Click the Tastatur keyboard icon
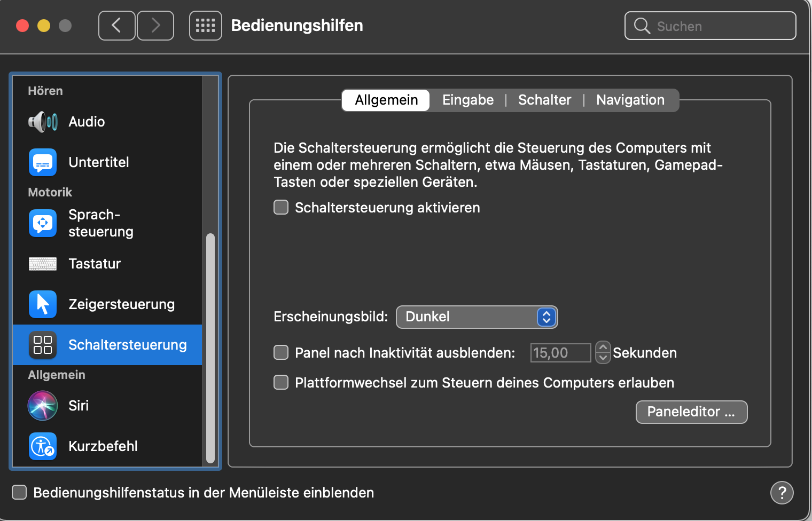The width and height of the screenshot is (812, 521). point(43,264)
